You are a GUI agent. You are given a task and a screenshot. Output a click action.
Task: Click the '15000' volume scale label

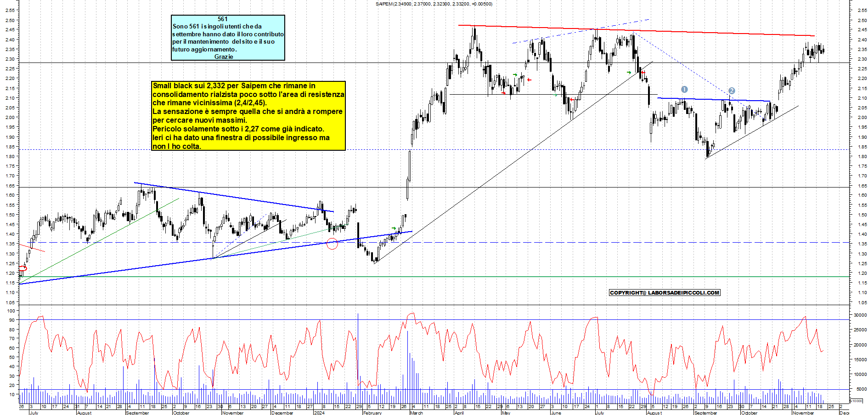(860, 360)
